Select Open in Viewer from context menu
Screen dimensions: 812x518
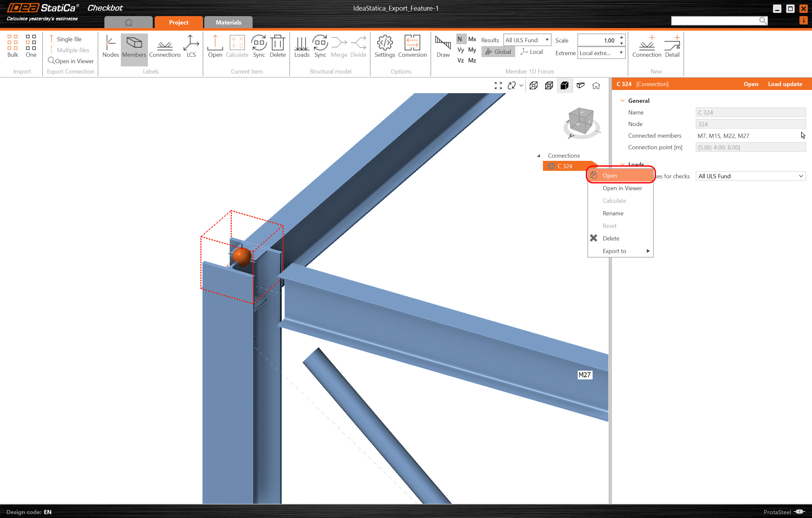[x=622, y=188]
